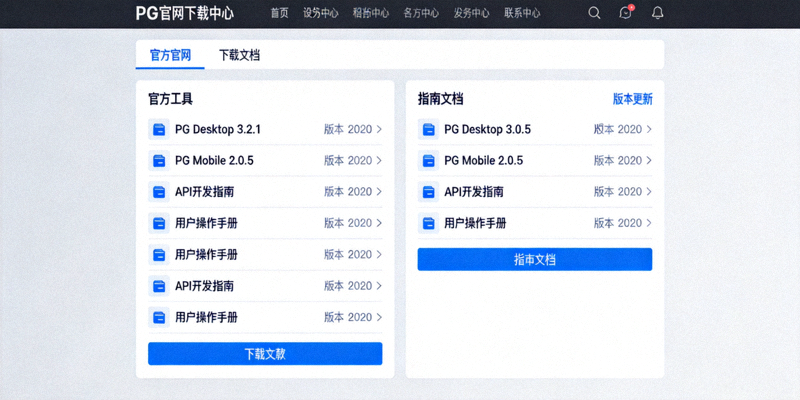800x400 pixels.
Task: Expand 用户操作手册 chevron in 指南文档 panel
Action: [648, 223]
